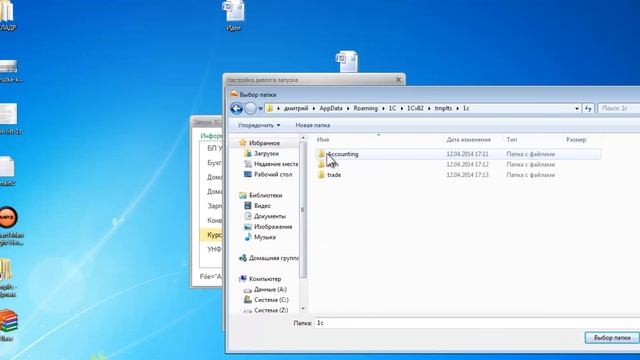Go back with the blue Back arrow
This screenshot has width=640, height=360.
pos(236,109)
